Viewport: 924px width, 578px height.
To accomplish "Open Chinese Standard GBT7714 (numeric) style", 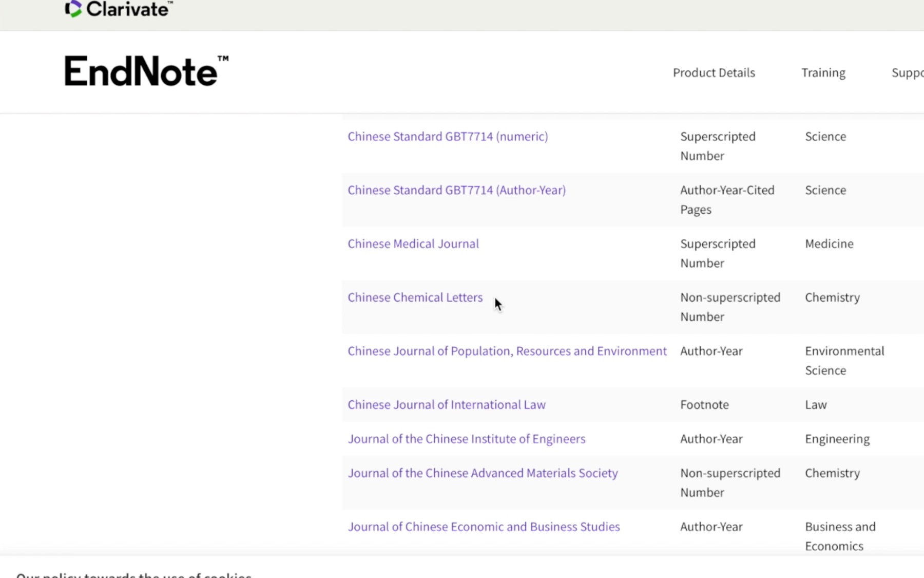I will [x=448, y=137].
